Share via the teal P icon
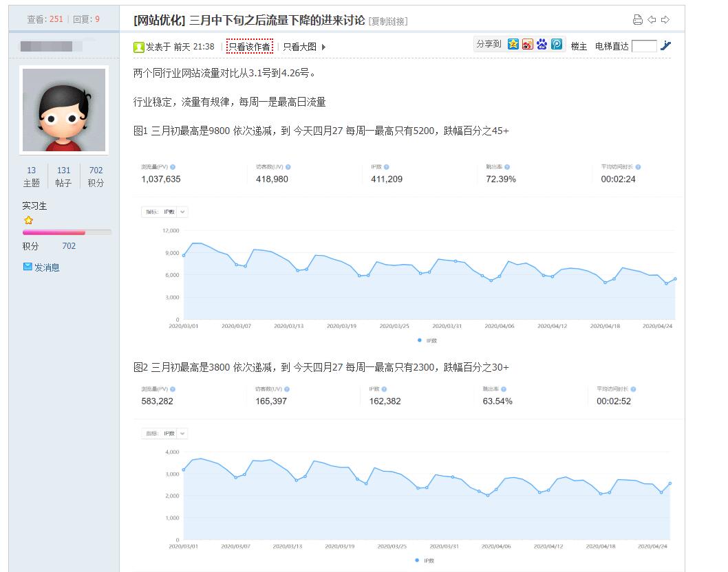The width and height of the screenshot is (728, 572). tap(556, 44)
